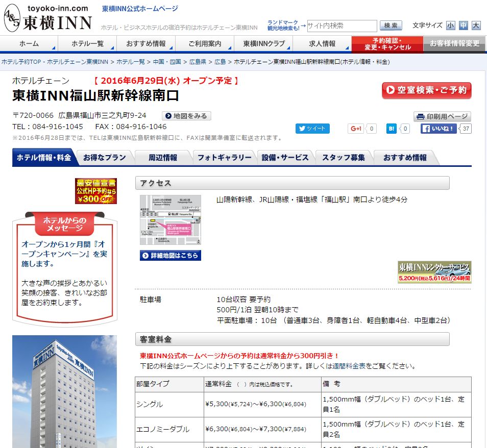This screenshot has height=448, width=487.
Task: Focus the サイト内検索 search field
Action: [x=342, y=26]
